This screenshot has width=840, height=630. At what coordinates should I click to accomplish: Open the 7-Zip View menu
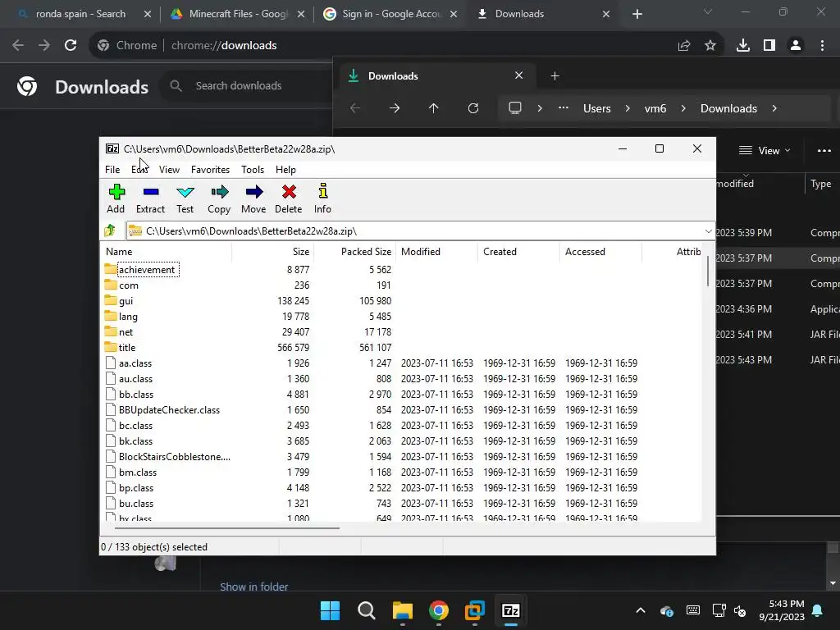pyautogui.click(x=169, y=169)
